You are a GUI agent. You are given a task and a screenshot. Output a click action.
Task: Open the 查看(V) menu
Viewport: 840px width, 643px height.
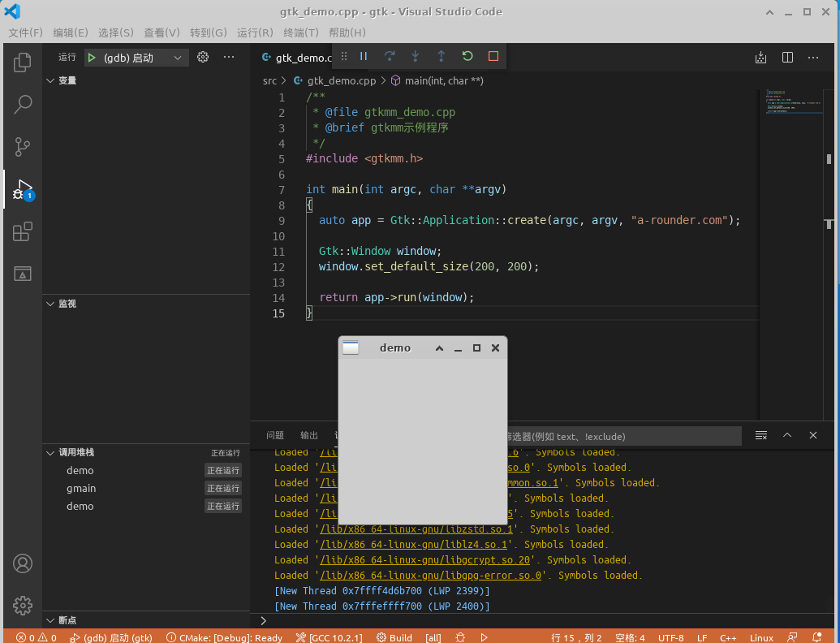[162, 32]
